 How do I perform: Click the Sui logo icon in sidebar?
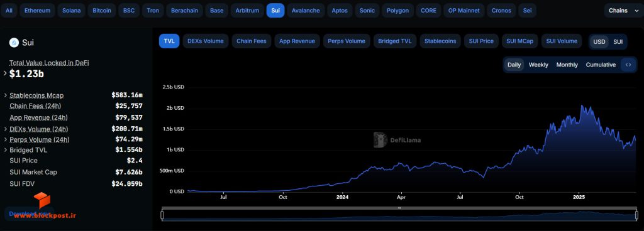click(14, 43)
